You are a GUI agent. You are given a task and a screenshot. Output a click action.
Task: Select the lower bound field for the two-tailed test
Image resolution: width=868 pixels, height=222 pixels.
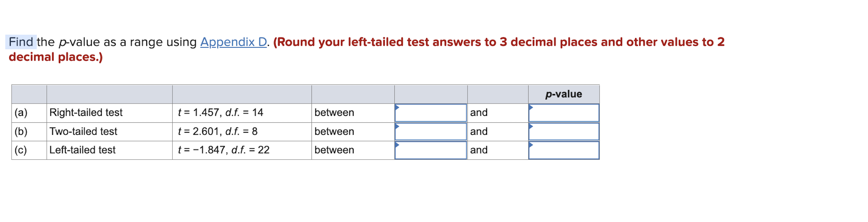click(430, 132)
